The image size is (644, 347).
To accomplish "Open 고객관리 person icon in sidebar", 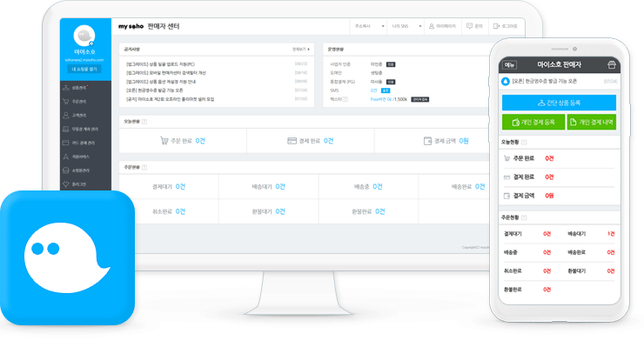I will [66, 116].
